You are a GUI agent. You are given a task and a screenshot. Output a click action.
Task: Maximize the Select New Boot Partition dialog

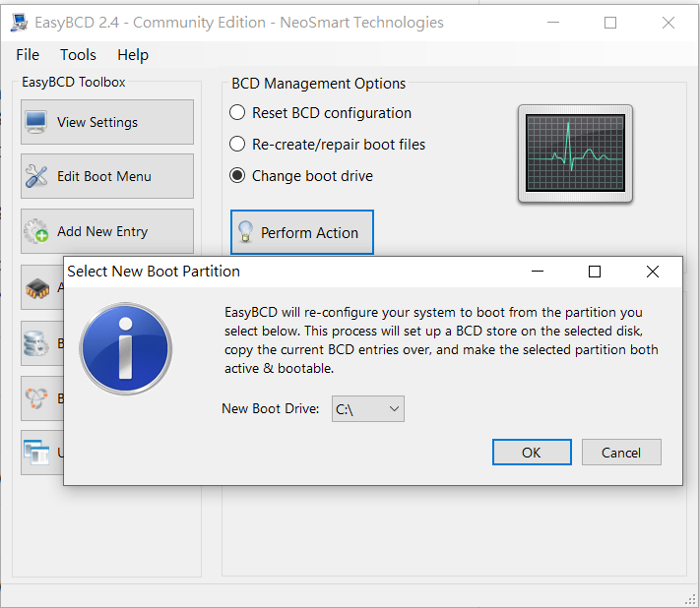click(x=595, y=272)
